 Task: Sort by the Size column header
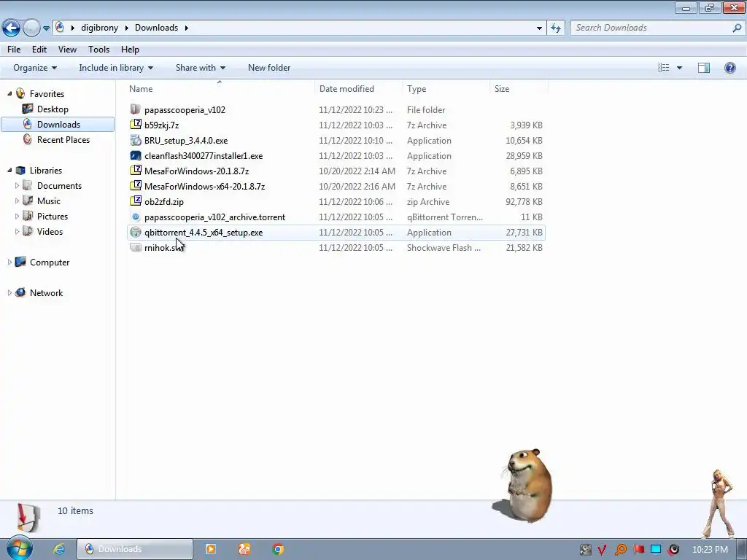click(519, 88)
